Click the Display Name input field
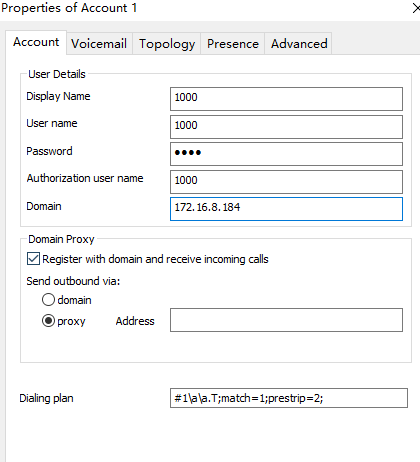 click(x=286, y=99)
